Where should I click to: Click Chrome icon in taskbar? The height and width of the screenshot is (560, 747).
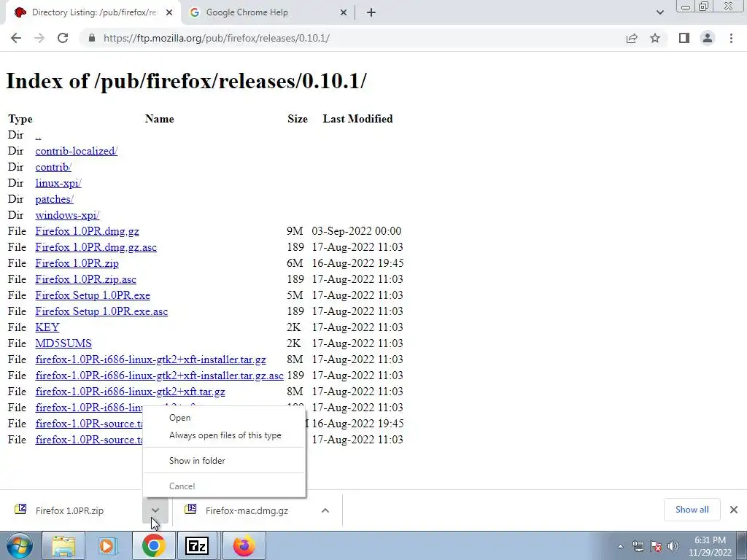pos(153,546)
